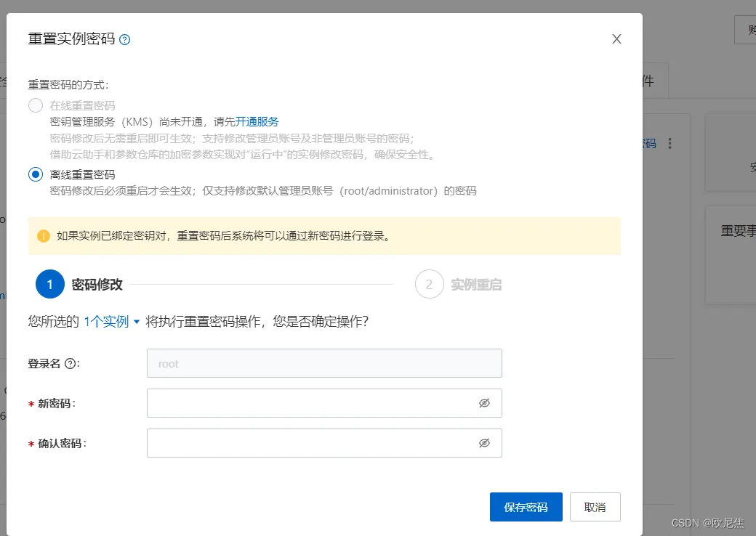Select the 离线重置密码 radio button

35,174
